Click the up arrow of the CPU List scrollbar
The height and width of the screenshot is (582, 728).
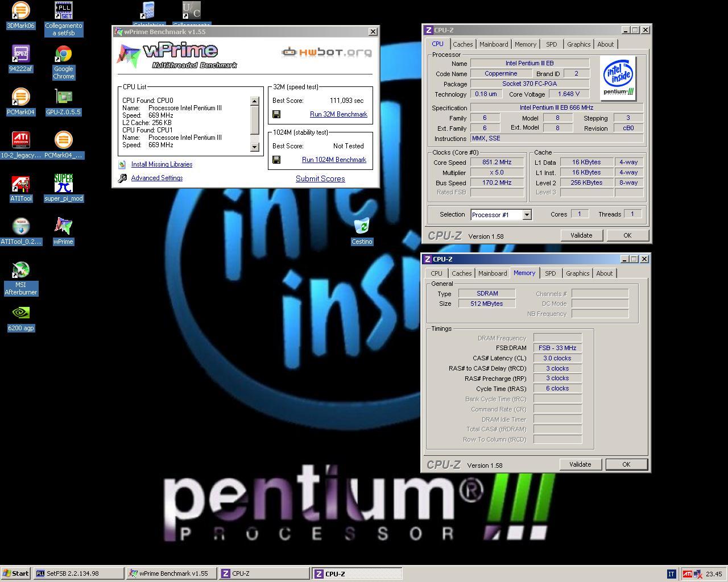point(254,101)
